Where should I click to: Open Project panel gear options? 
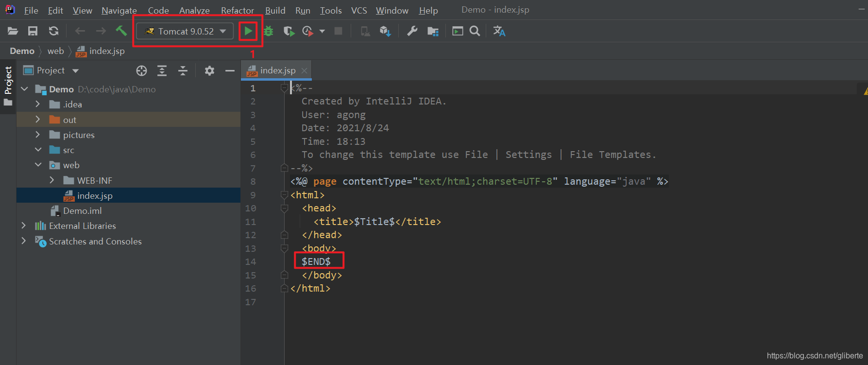coord(209,70)
